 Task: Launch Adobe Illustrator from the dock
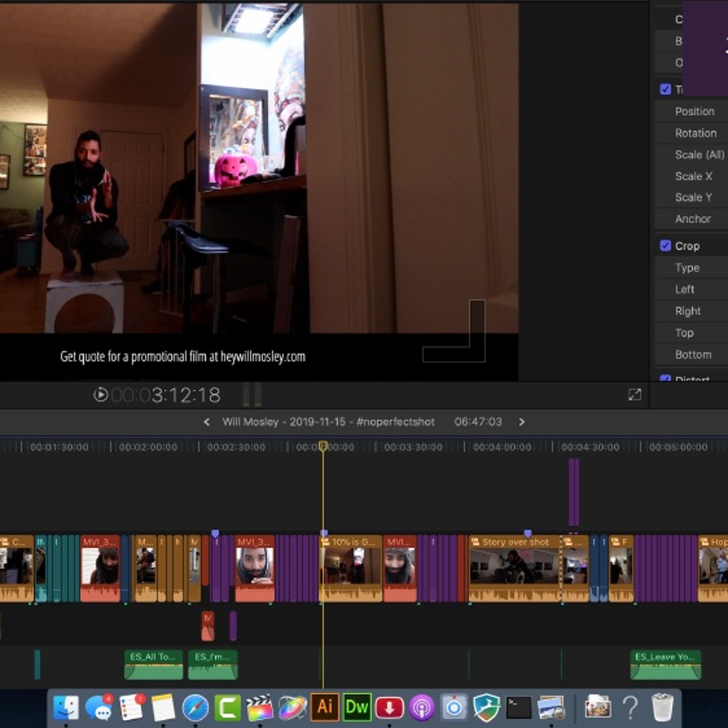[x=325, y=707]
